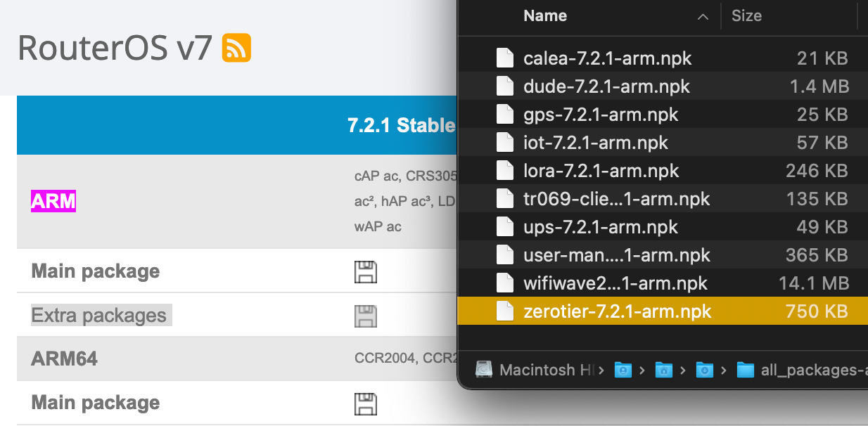
Task: Click the wifiwave2 arm.npk file icon
Action: [x=504, y=283]
